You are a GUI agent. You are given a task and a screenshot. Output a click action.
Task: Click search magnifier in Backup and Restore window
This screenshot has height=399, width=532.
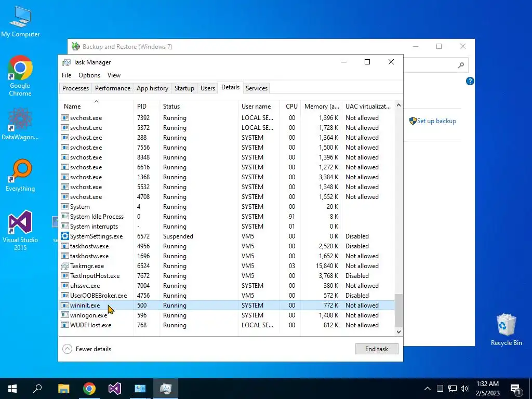coord(461,65)
